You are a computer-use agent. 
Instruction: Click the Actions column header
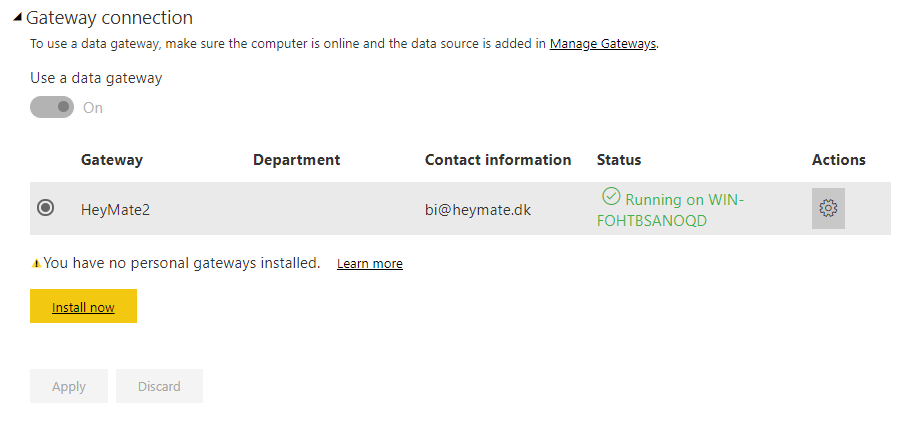coord(838,160)
